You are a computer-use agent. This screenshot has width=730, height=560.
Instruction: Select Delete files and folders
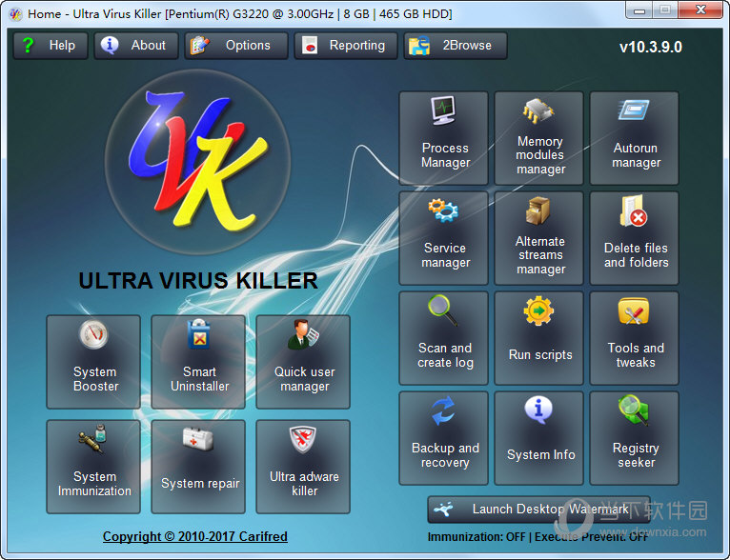click(634, 238)
